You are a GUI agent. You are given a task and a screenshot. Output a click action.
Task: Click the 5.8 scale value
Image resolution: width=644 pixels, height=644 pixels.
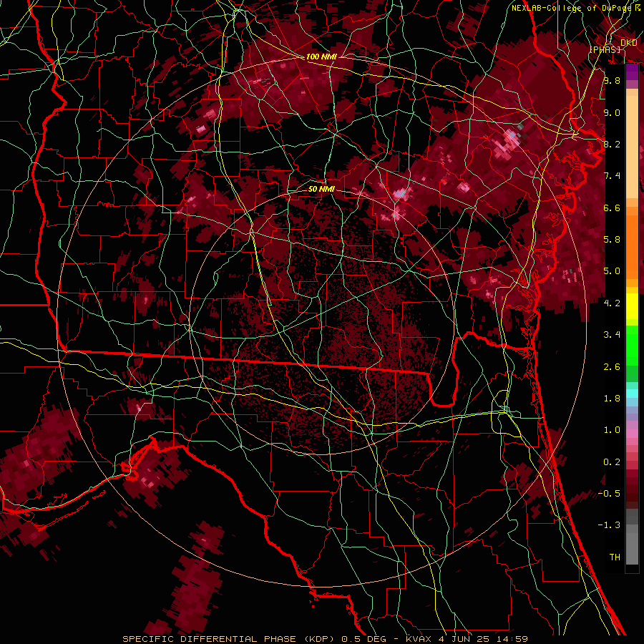(x=612, y=240)
